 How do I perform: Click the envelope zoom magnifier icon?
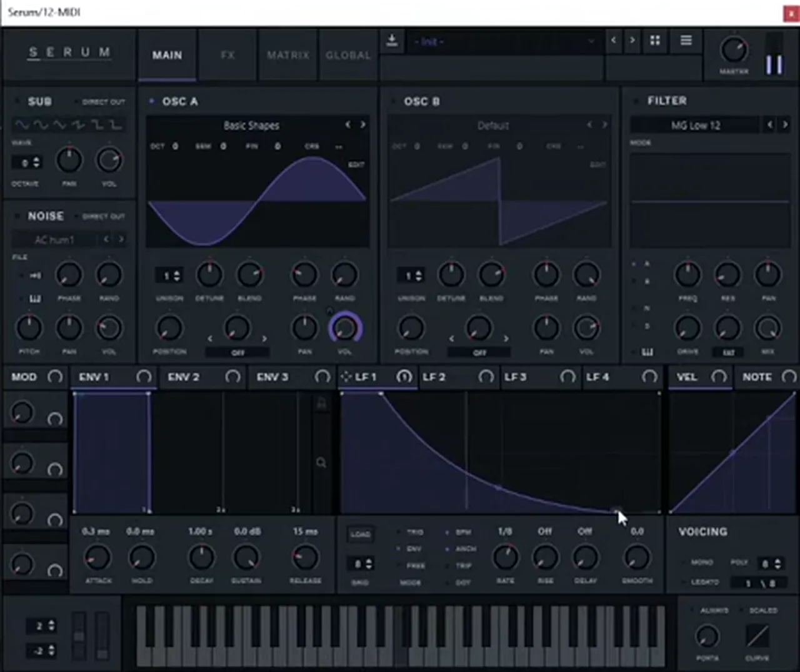pos(321,463)
